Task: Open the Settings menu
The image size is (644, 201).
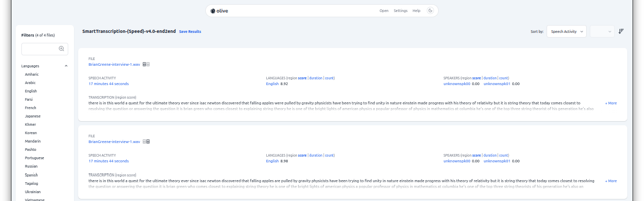Action: tap(401, 10)
